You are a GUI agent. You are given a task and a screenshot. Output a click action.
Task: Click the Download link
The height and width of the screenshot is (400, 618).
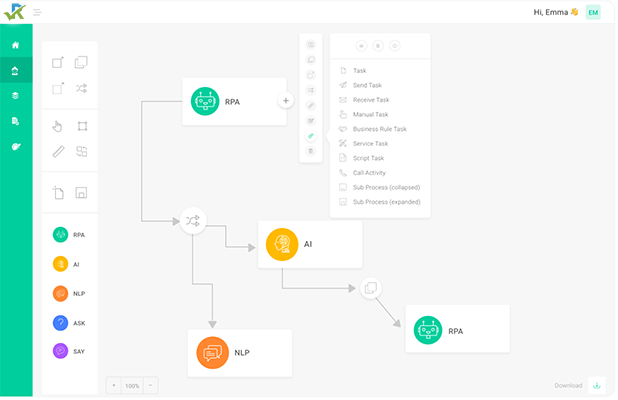pos(567,385)
